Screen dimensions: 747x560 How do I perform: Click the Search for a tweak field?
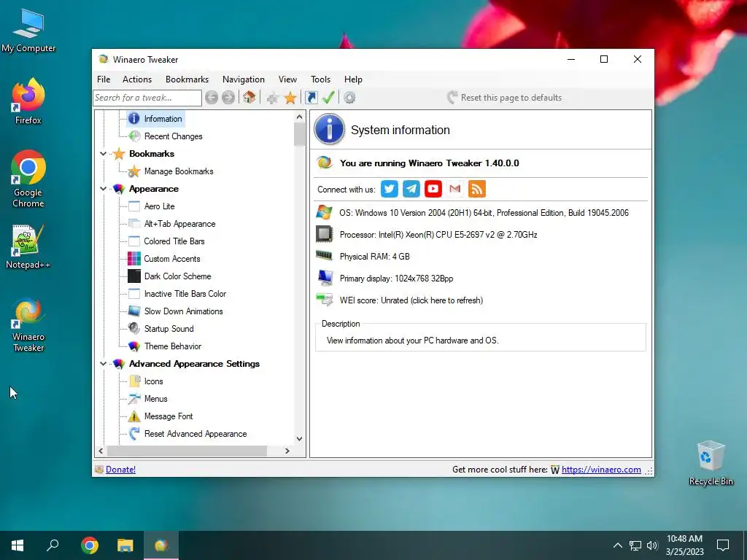pyautogui.click(x=147, y=98)
